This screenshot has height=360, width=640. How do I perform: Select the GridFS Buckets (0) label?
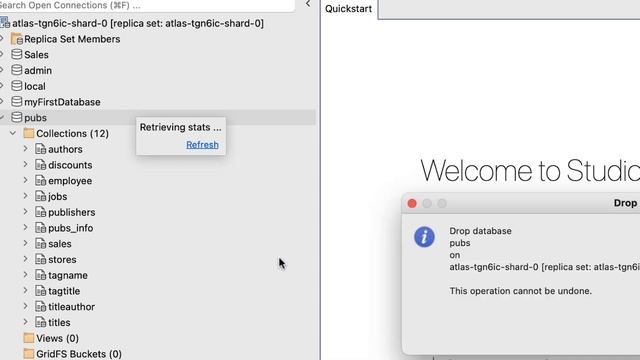click(79, 354)
